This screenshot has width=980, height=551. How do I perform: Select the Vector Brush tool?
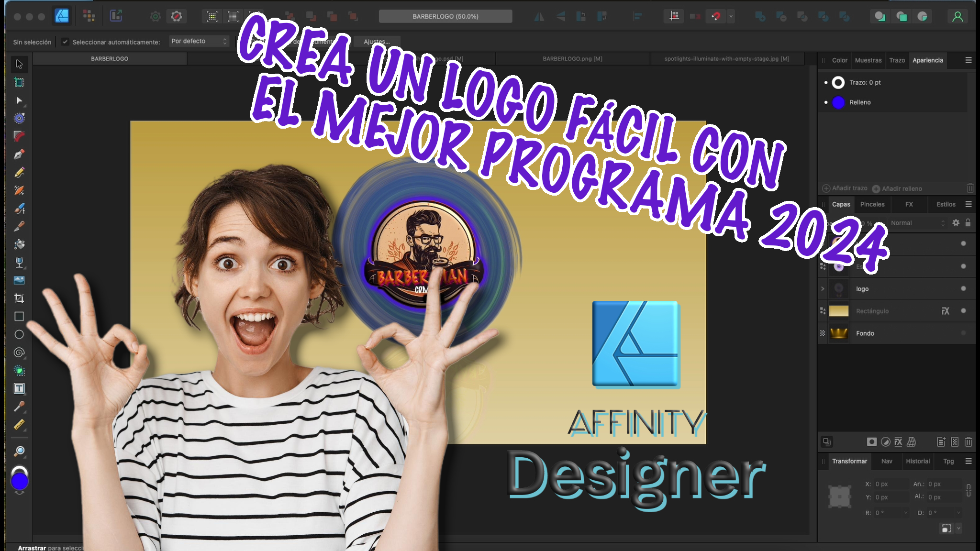[x=19, y=208]
